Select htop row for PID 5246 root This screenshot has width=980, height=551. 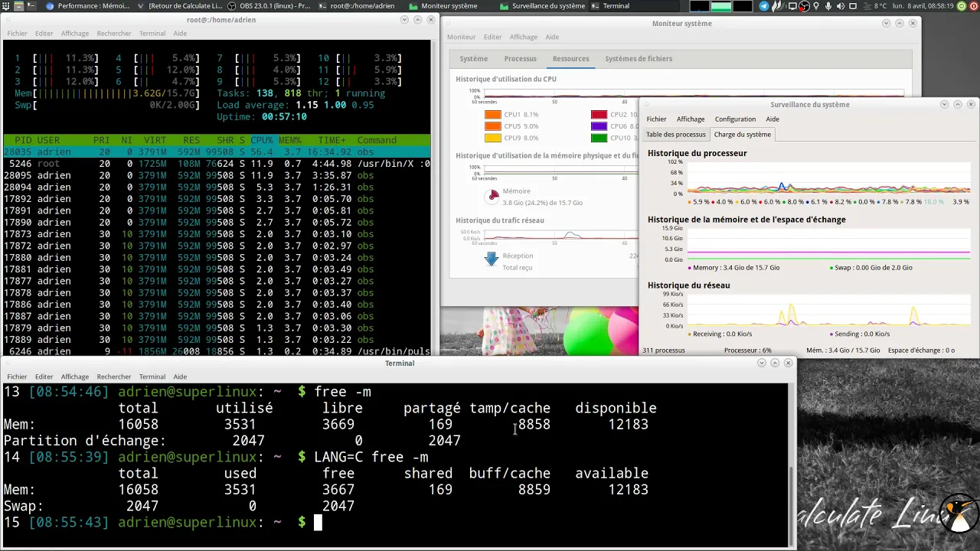217,164
